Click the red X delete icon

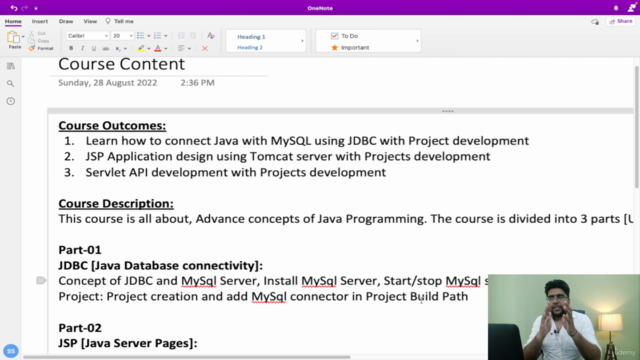[205, 49]
